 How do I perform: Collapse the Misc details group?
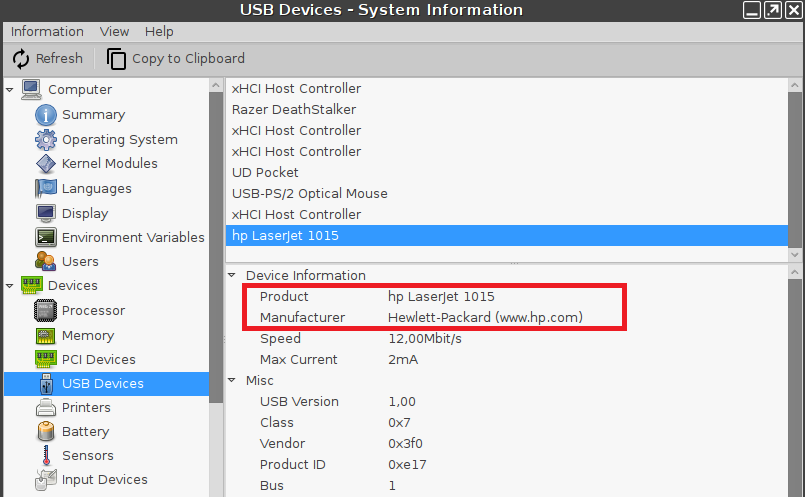point(233,381)
